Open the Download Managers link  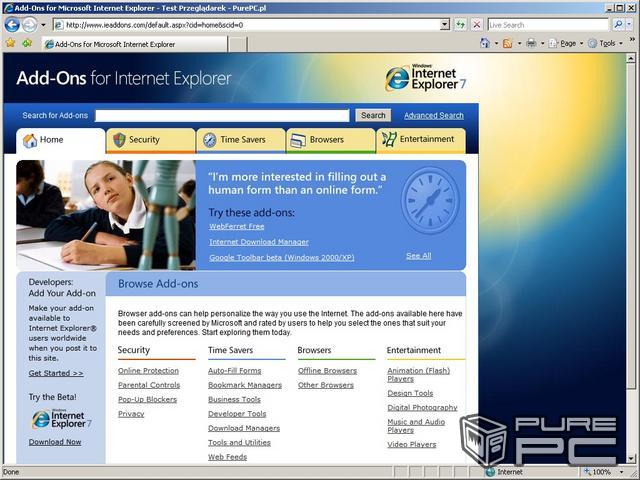[x=244, y=428]
